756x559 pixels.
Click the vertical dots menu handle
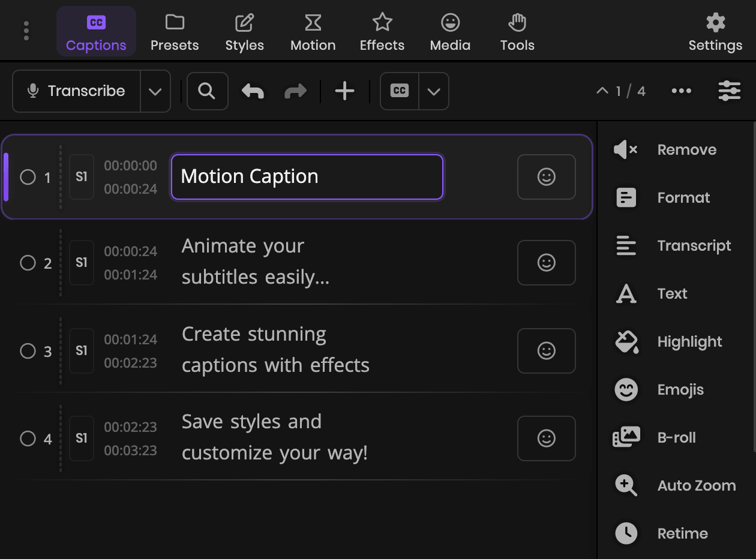point(26,31)
